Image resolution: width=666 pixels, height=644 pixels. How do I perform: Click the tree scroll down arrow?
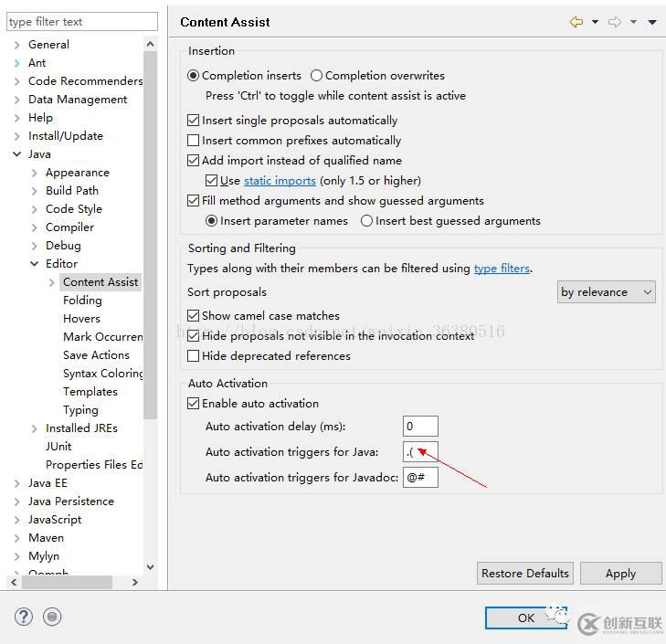[x=150, y=566]
